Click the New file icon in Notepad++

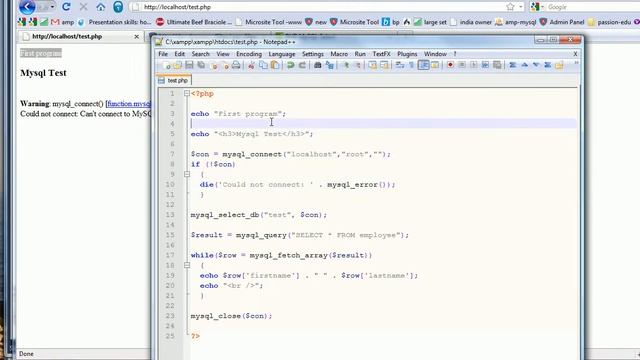[166, 65]
